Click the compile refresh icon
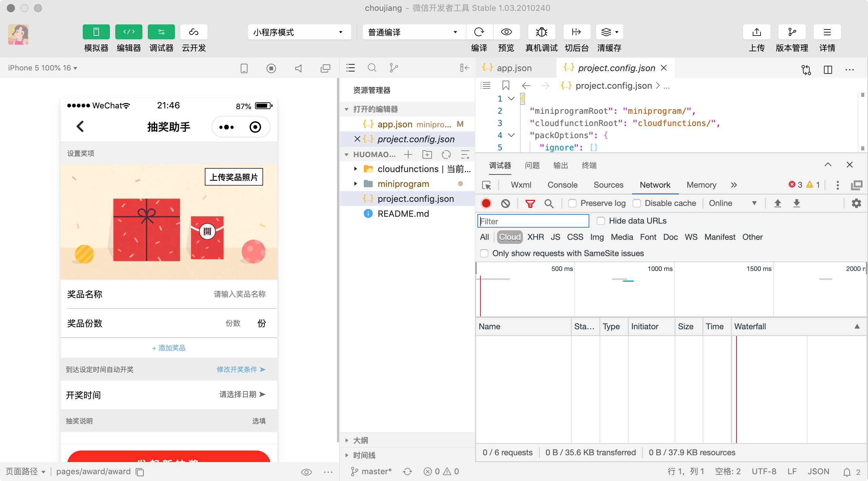The image size is (868, 481). (x=479, y=32)
